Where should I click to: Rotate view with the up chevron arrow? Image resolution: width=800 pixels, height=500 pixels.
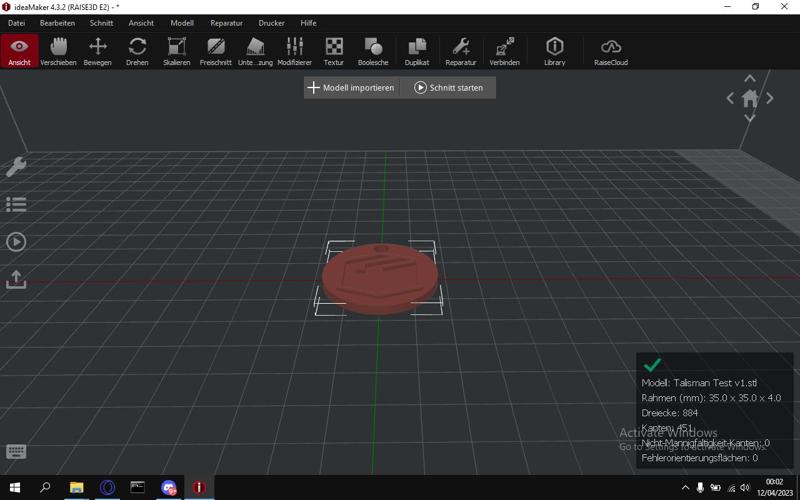(x=750, y=78)
